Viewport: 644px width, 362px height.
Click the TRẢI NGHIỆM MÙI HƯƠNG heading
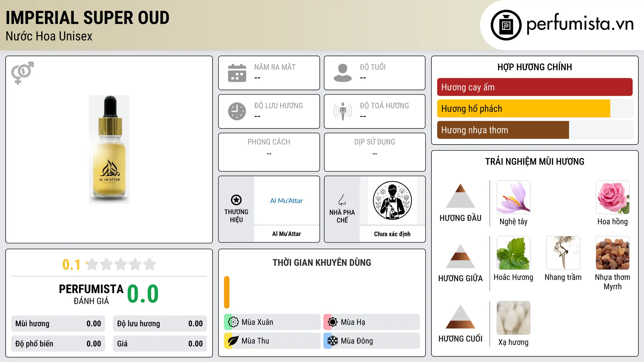point(535,162)
